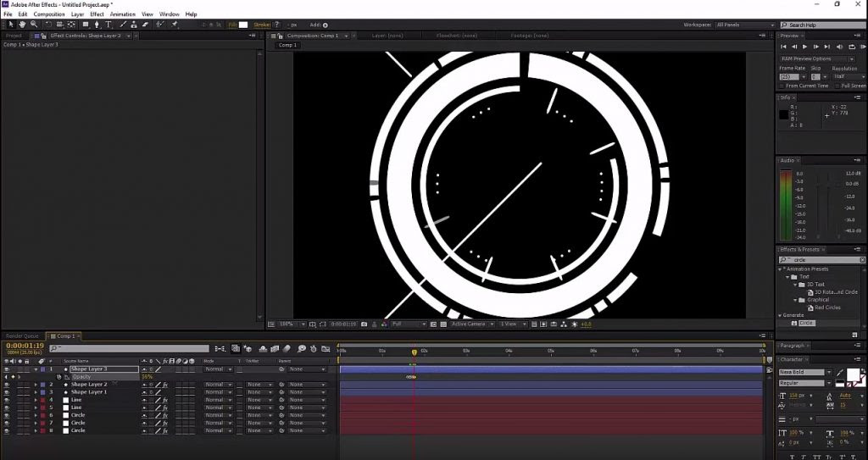Expand layer 5 Line properties

pos(36,408)
